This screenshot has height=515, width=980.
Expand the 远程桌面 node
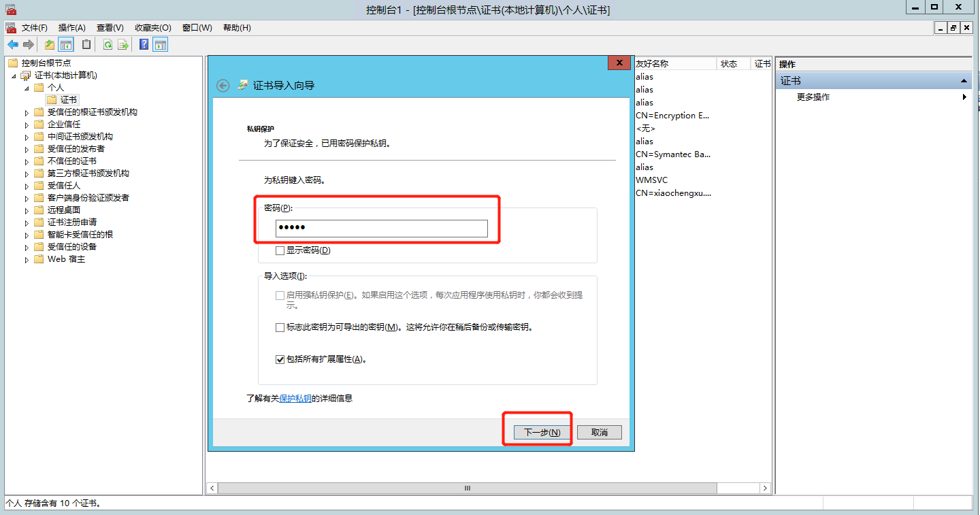[27, 210]
